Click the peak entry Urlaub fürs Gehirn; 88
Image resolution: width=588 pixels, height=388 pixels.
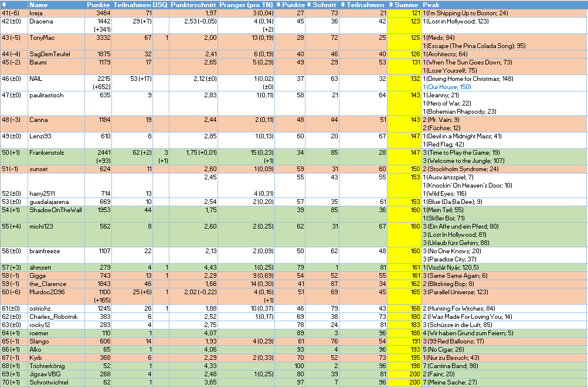[x=456, y=243]
